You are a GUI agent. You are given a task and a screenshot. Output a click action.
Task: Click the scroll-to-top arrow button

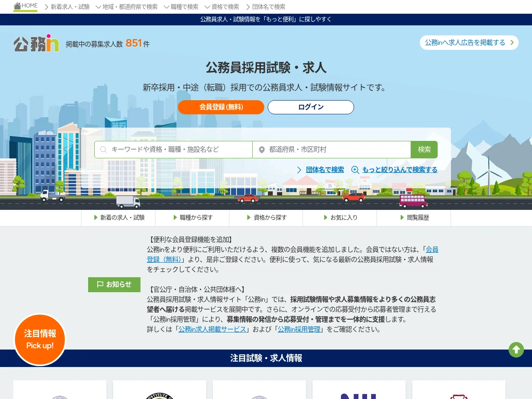[516, 350]
